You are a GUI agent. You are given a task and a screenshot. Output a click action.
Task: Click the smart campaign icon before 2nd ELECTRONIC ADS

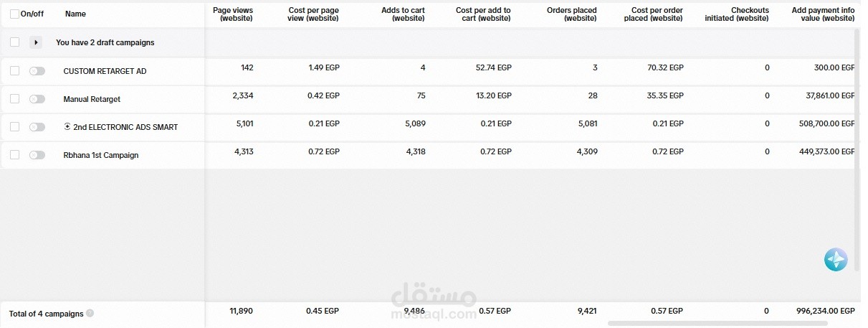(67, 126)
